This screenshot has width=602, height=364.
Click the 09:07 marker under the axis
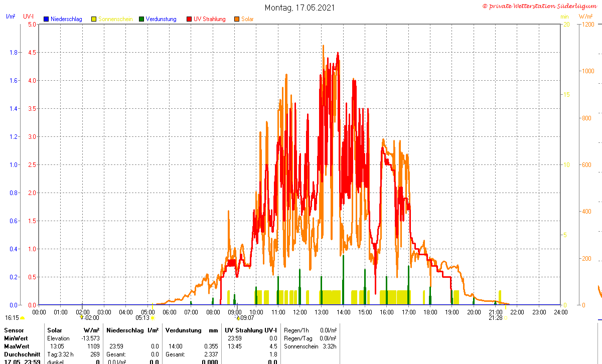click(x=246, y=318)
